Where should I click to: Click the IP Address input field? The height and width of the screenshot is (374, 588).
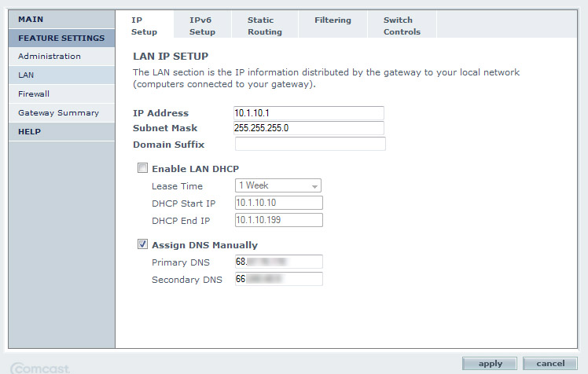click(x=309, y=113)
